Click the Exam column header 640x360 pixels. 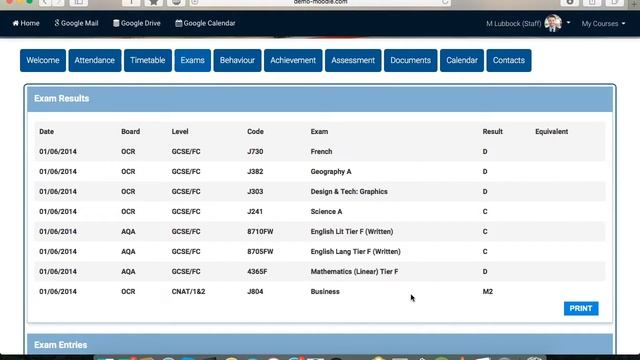[x=319, y=131]
